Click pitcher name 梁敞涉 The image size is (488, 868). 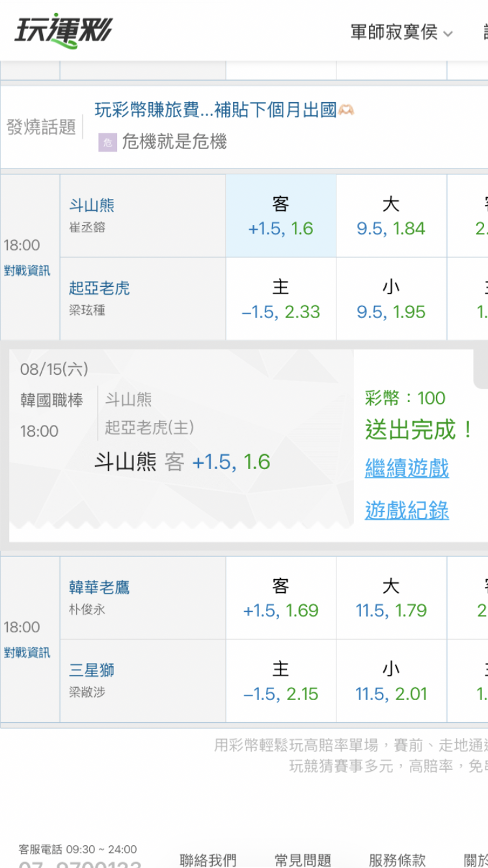click(87, 692)
